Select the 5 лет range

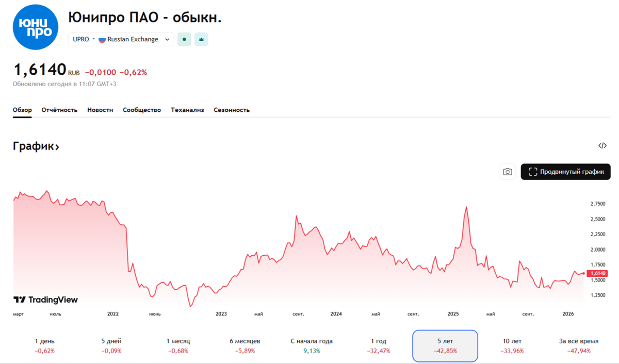click(x=445, y=345)
